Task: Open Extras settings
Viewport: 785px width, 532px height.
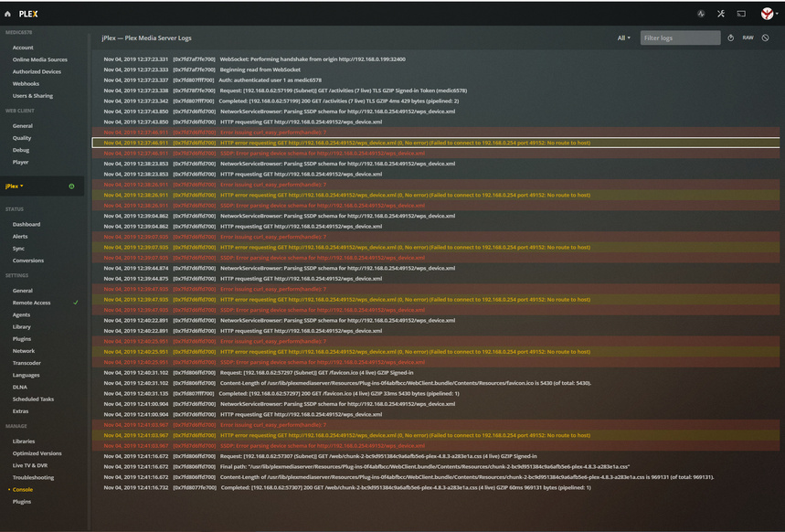Action: (x=20, y=411)
